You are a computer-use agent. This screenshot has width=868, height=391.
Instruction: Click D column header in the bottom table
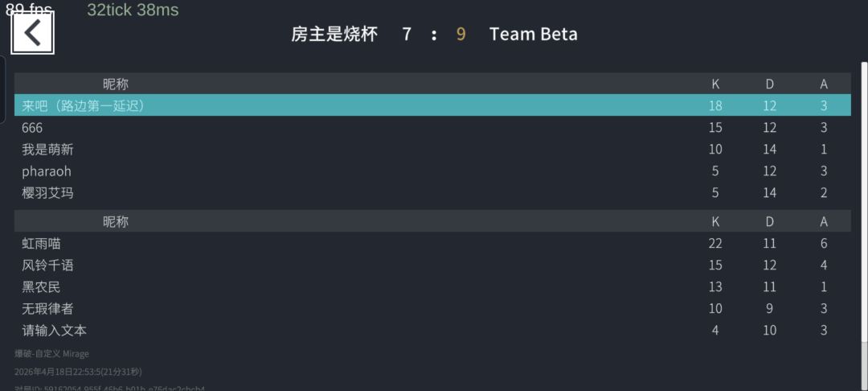pos(769,221)
